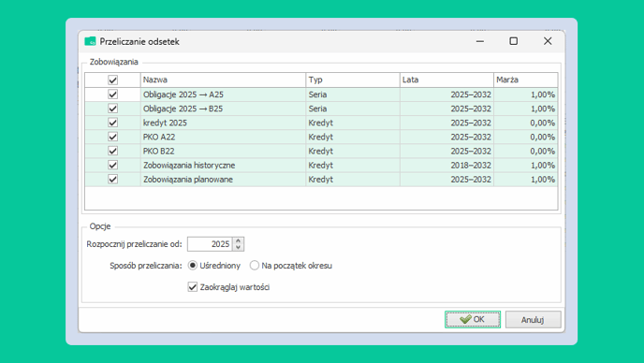Click the app icon in the title bar
Screen dimensions: 644x363
tap(90, 41)
